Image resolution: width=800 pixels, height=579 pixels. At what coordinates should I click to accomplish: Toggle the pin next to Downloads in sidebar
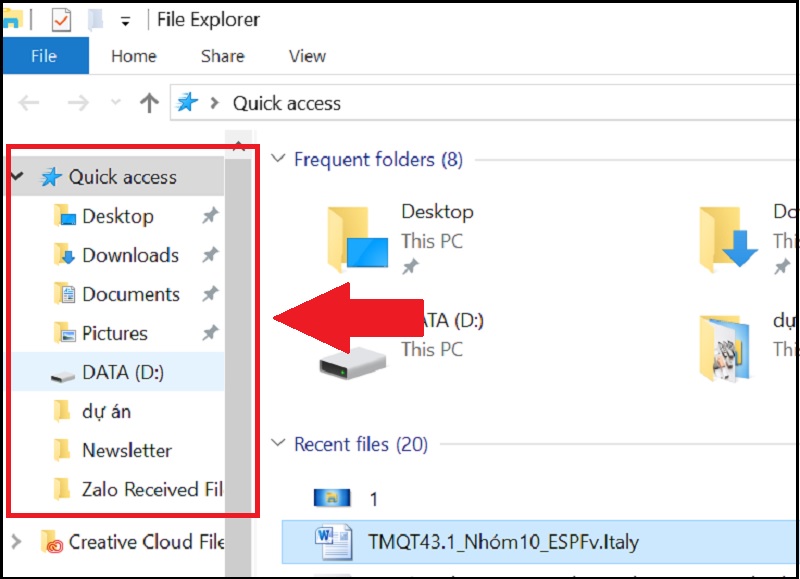tap(210, 255)
